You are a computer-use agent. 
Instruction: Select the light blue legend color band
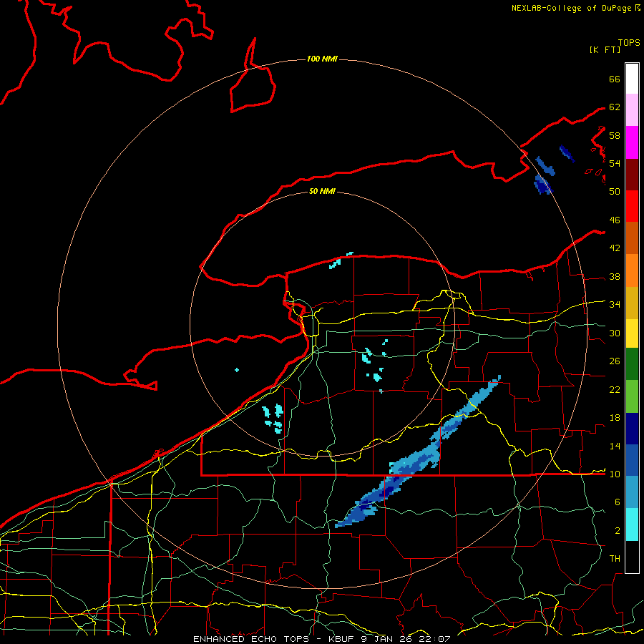[632, 492]
